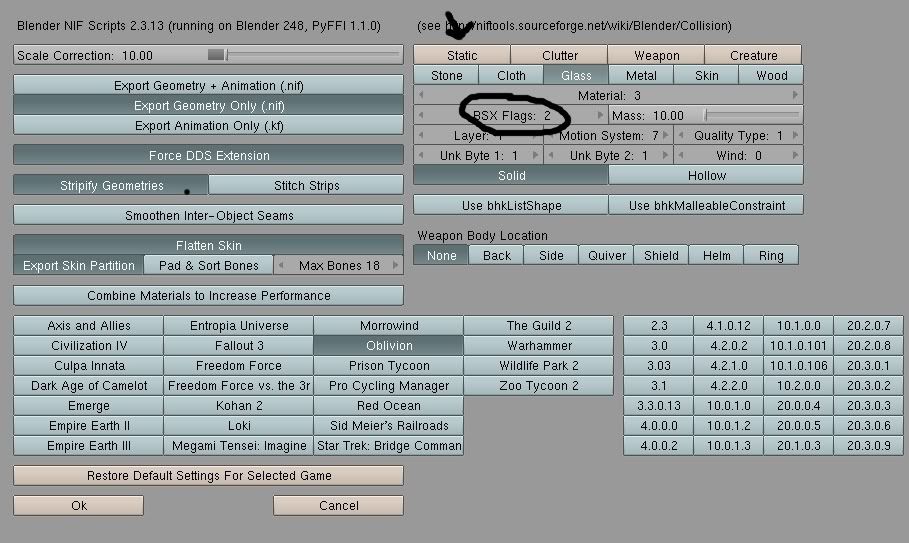Toggle Use bhkMalleableConstraint
The width and height of the screenshot is (909, 543).
pos(706,205)
